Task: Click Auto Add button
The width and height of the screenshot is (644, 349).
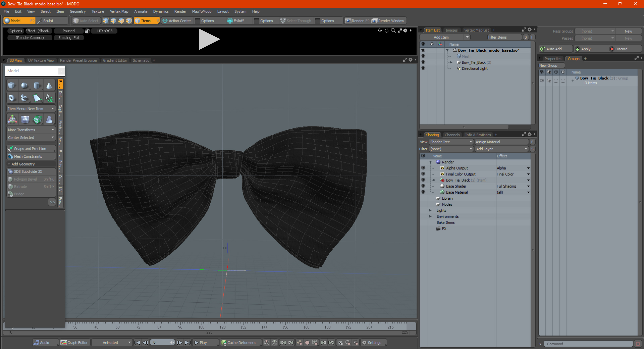Action: [x=555, y=49]
